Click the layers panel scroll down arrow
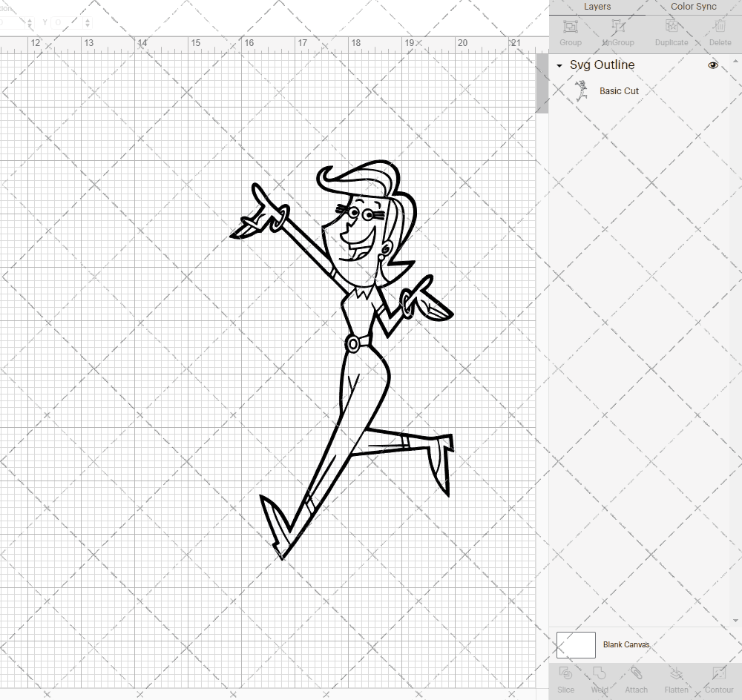Image resolution: width=742 pixels, height=700 pixels. click(x=735, y=621)
